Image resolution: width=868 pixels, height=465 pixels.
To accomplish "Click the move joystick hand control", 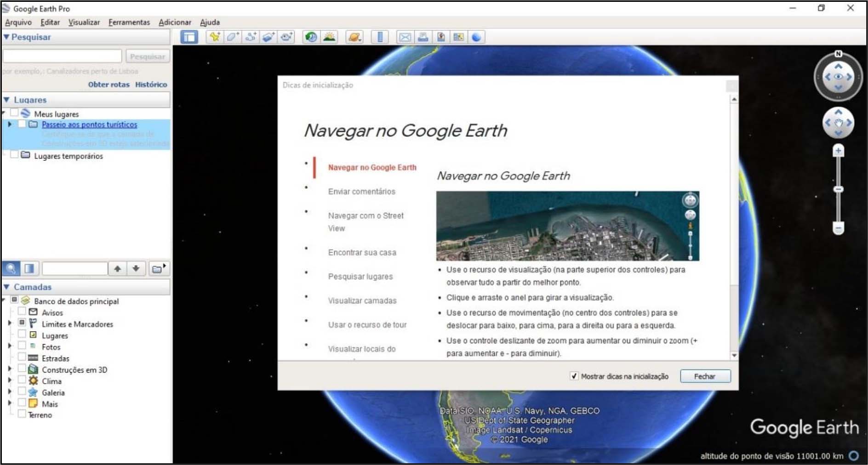I will 838,123.
